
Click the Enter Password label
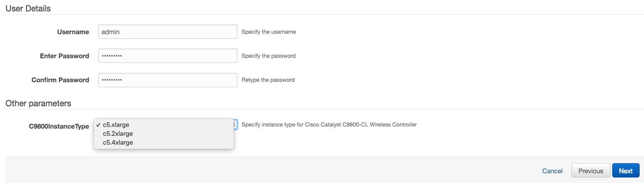tap(64, 56)
